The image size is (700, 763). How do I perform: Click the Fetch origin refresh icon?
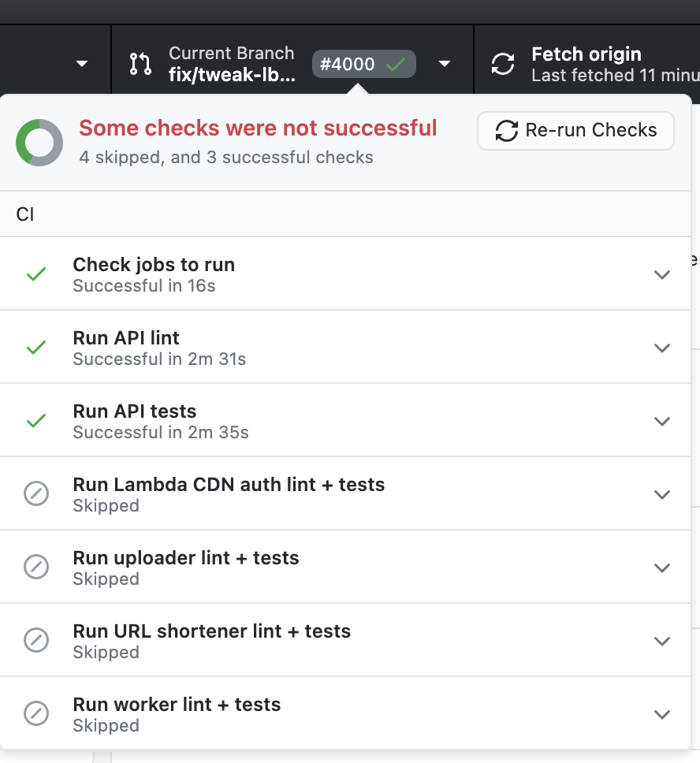[x=503, y=65]
